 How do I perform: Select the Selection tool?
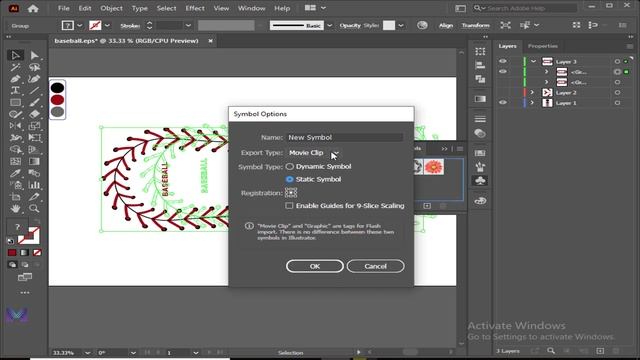[16, 55]
